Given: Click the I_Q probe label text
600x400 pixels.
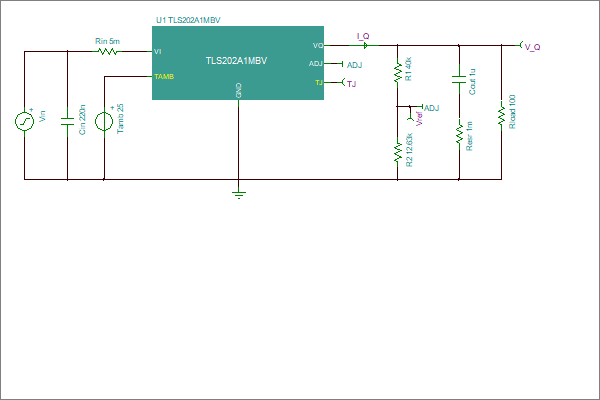Looking at the screenshot, I should point(363,36).
